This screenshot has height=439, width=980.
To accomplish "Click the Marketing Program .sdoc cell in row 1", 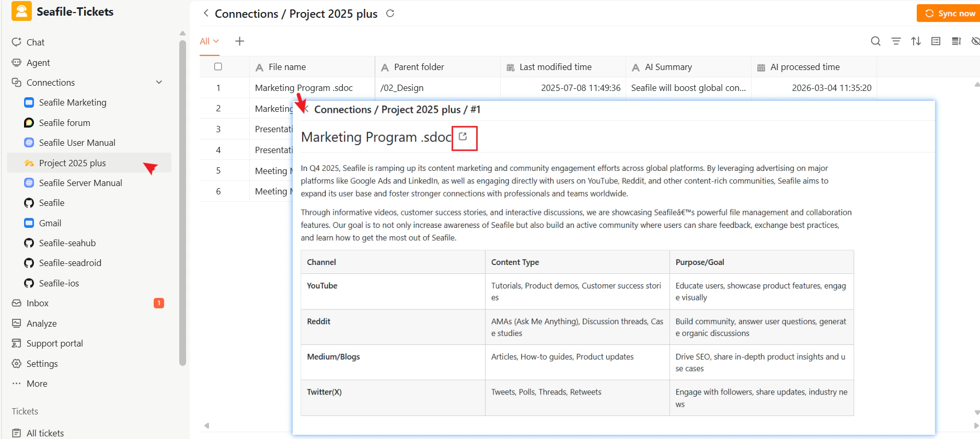I will [312, 88].
